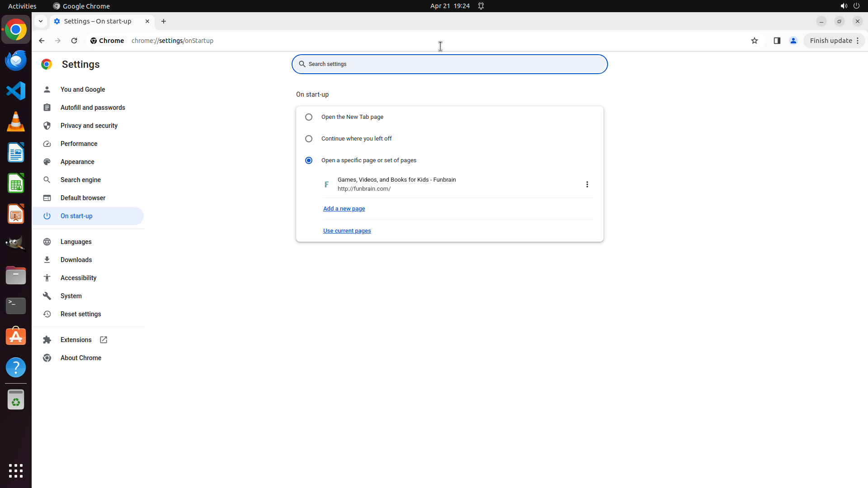Expand the tab search dropdown arrow
The height and width of the screenshot is (488, 868).
coord(41,21)
